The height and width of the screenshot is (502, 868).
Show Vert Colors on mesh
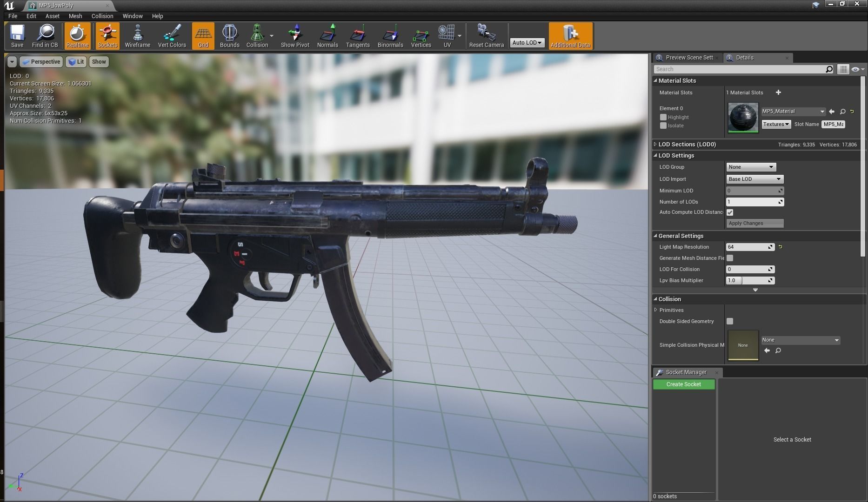coord(172,36)
